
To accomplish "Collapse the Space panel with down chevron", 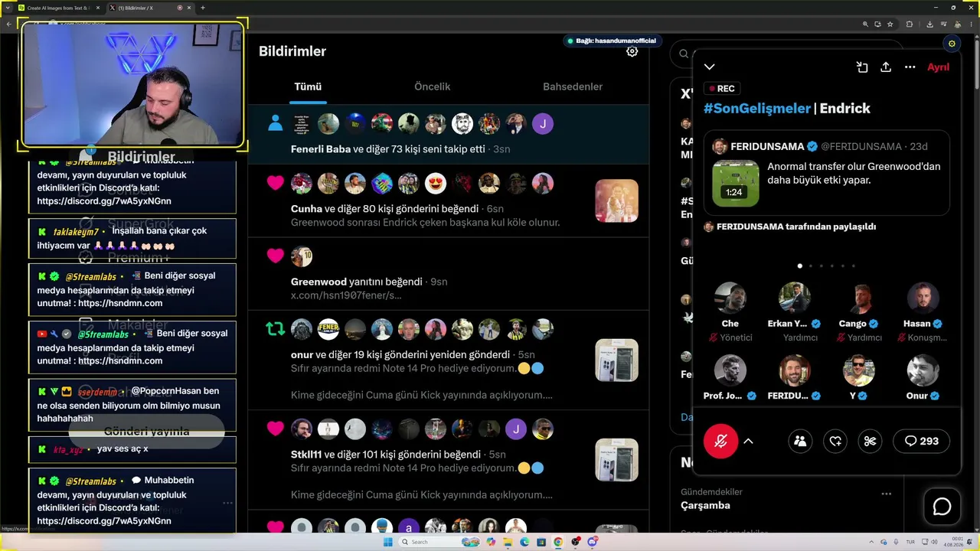I will point(710,67).
